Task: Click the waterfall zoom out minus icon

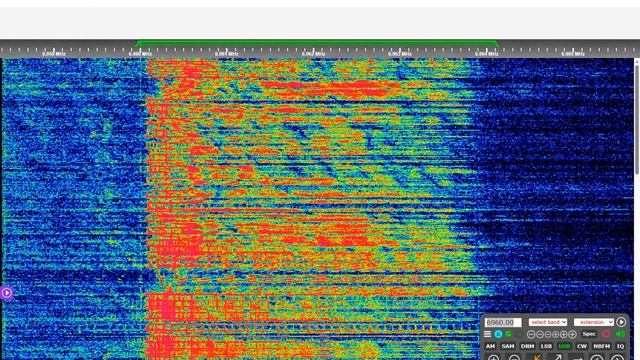Action: (514, 358)
